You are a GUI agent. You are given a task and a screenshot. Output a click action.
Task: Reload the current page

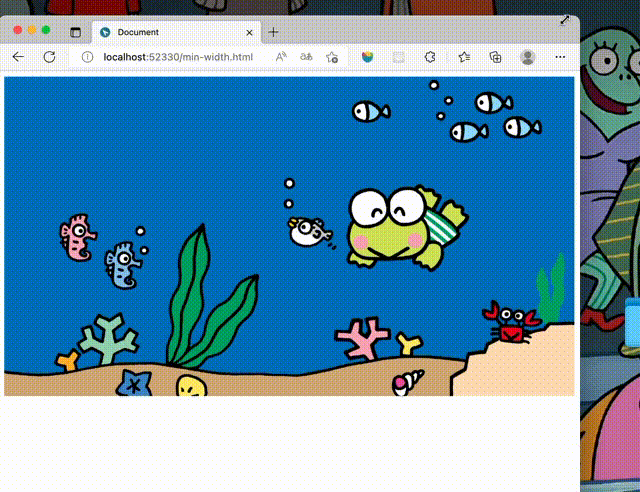coord(49,57)
